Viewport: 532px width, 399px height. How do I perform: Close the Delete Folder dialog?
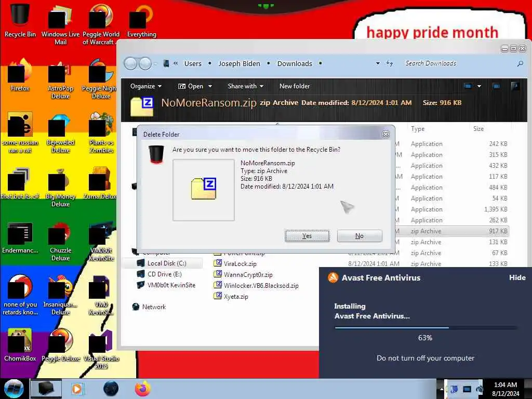click(386, 134)
